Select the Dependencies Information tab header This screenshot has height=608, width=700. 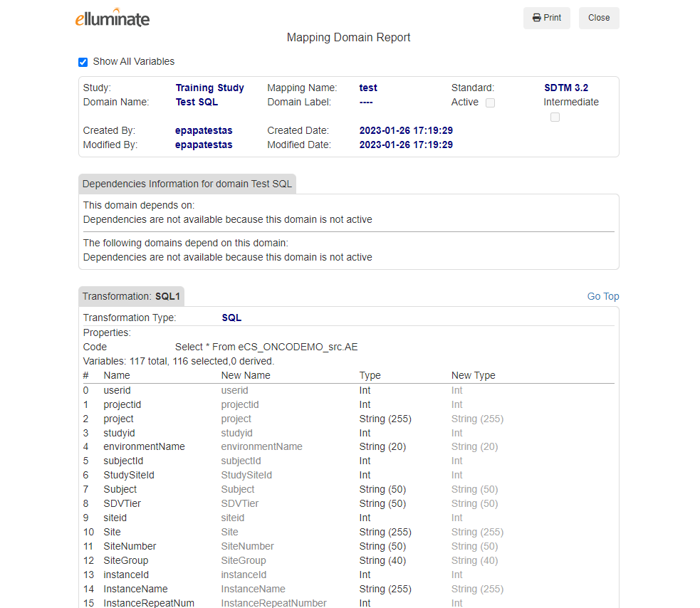pos(187,184)
